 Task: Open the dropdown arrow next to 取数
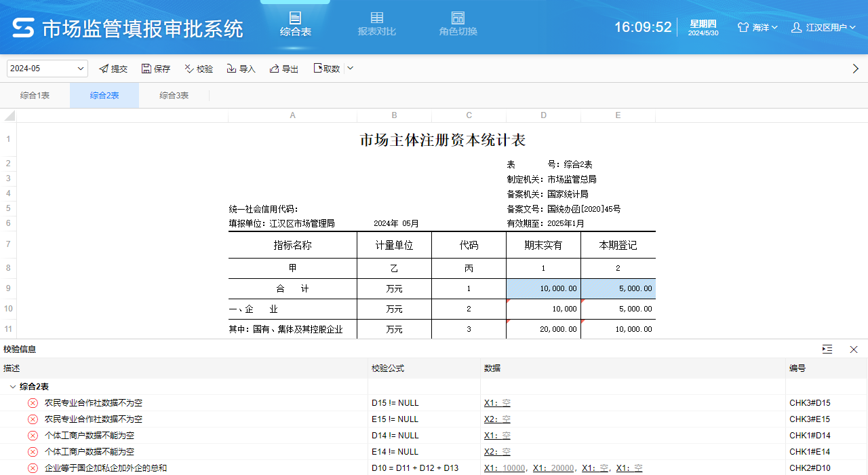click(350, 68)
